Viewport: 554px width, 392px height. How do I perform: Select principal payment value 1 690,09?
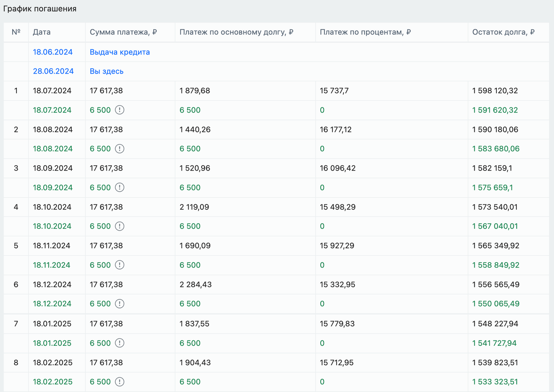tap(195, 245)
